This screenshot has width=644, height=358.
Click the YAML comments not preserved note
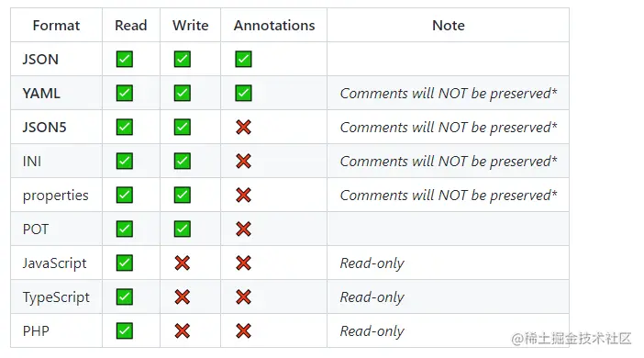click(x=449, y=94)
